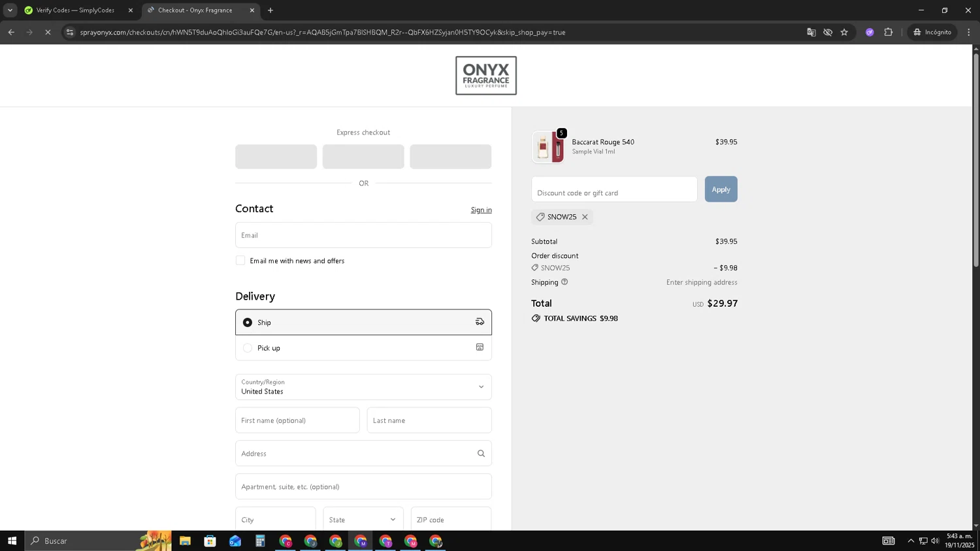The width and height of the screenshot is (980, 551).
Task: Select the Ship delivery option
Action: tap(363, 322)
